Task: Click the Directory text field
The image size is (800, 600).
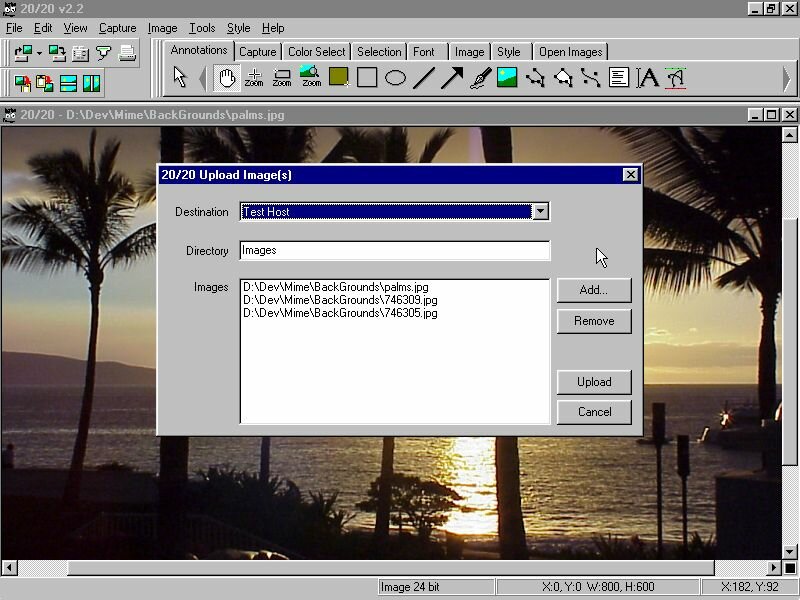Action: 394,250
